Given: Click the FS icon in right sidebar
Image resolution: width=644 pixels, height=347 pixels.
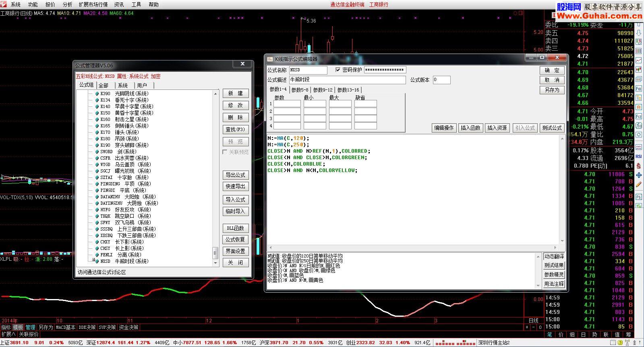Looking at the screenshot, I should tap(639, 197).
